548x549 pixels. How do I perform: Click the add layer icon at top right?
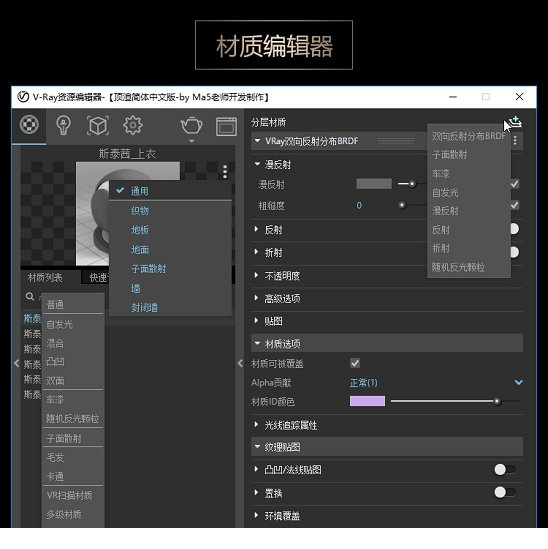tap(515, 122)
